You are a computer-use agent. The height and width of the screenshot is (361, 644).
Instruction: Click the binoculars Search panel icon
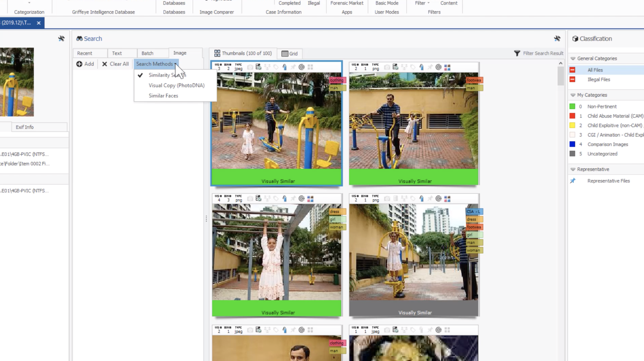click(x=79, y=39)
